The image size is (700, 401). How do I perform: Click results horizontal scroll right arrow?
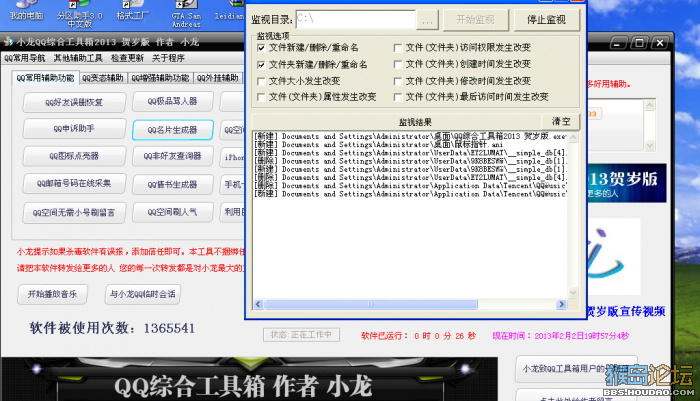coord(561,304)
